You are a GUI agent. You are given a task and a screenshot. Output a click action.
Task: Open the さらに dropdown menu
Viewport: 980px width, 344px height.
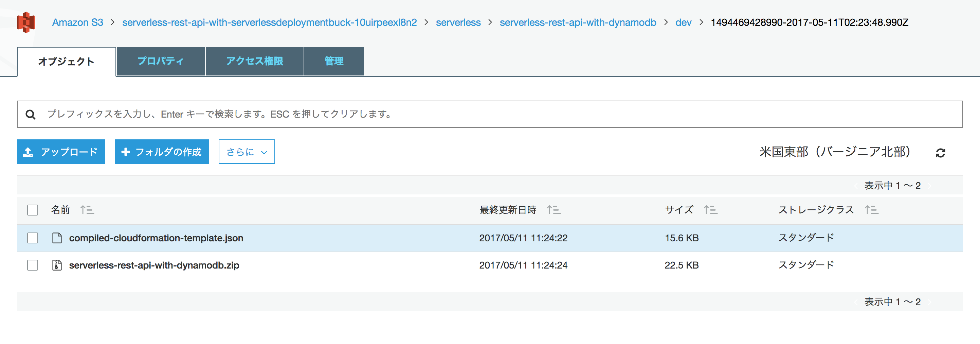click(247, 152)
